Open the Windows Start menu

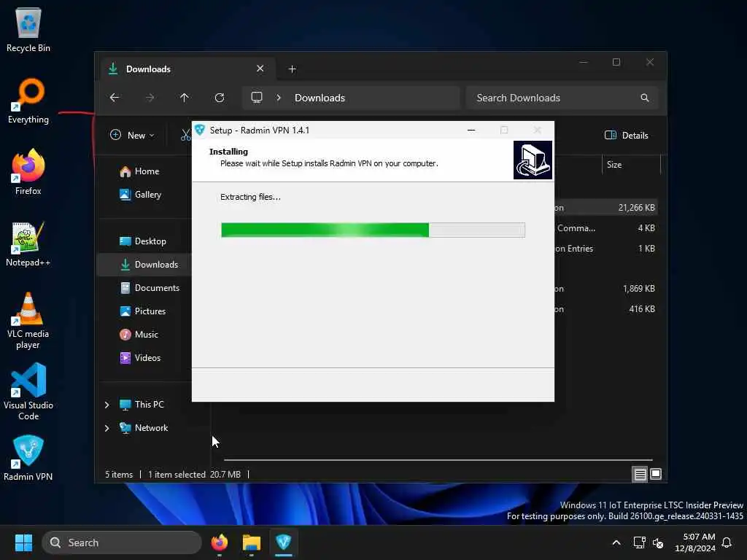pyautogui.click(x=23, y=542)
